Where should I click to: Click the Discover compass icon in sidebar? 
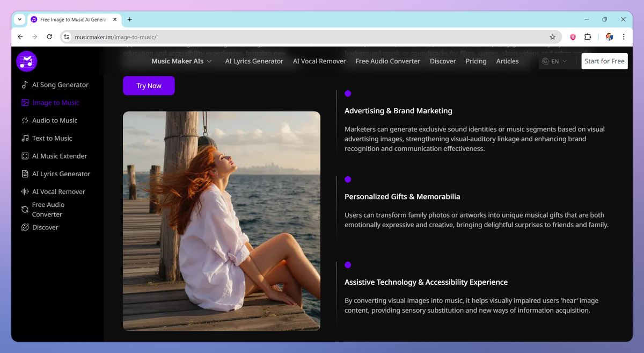tap(25, 227)
